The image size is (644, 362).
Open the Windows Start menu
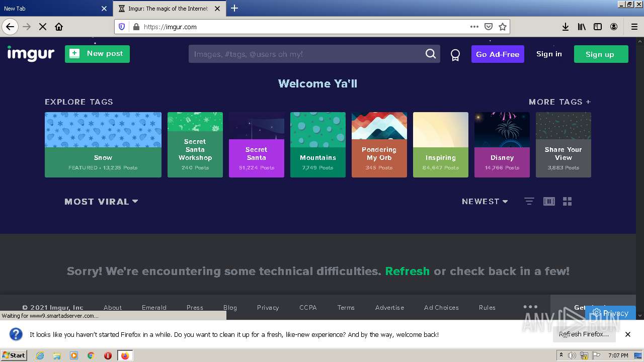(14, 355)
